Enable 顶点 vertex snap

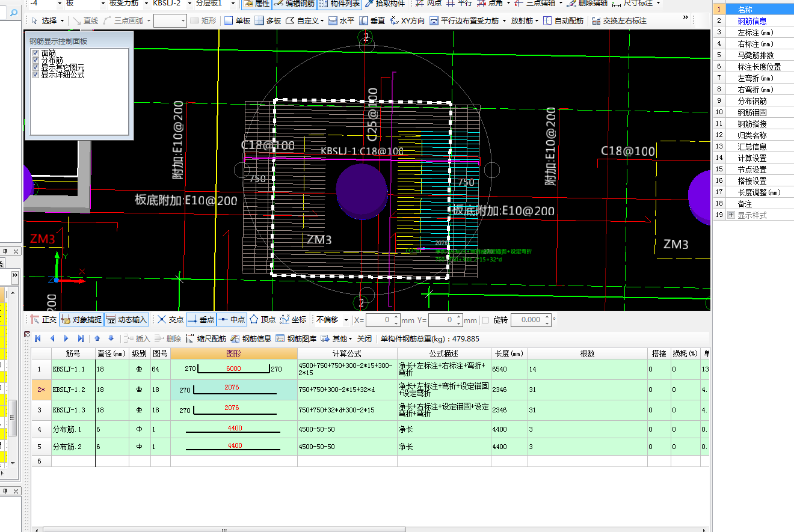263,320
